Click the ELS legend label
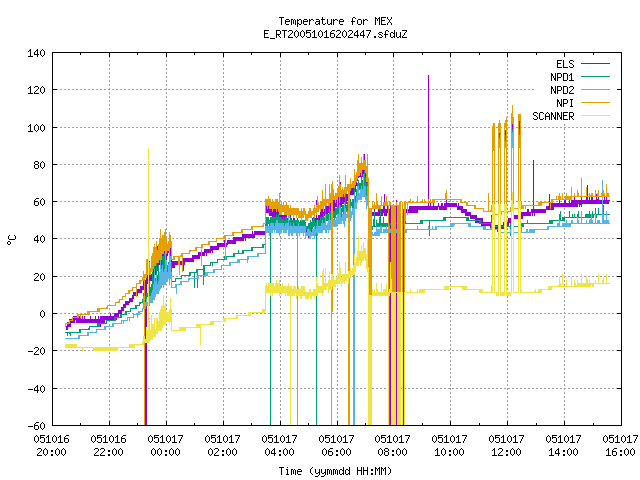640x480 pixels. (x=565, y=64)
